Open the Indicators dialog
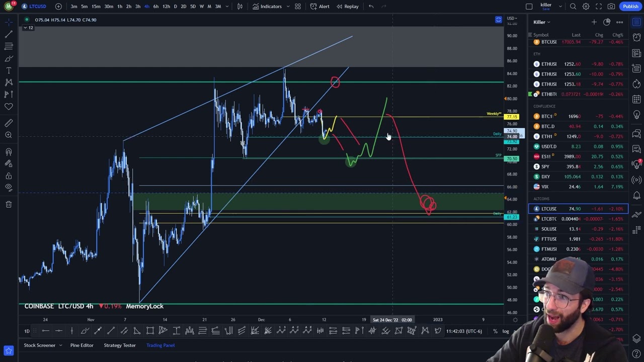644x362 pixels. tap(267, 7)
